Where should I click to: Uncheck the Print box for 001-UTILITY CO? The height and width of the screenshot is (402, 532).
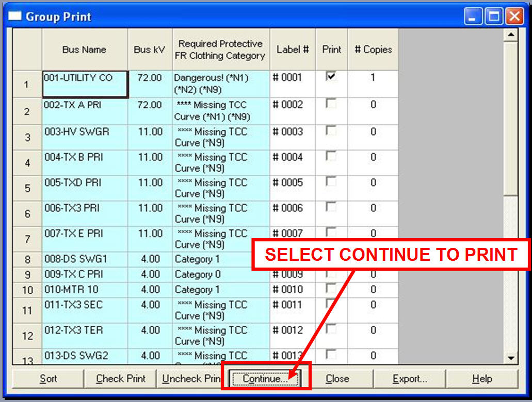click(331, 77)
